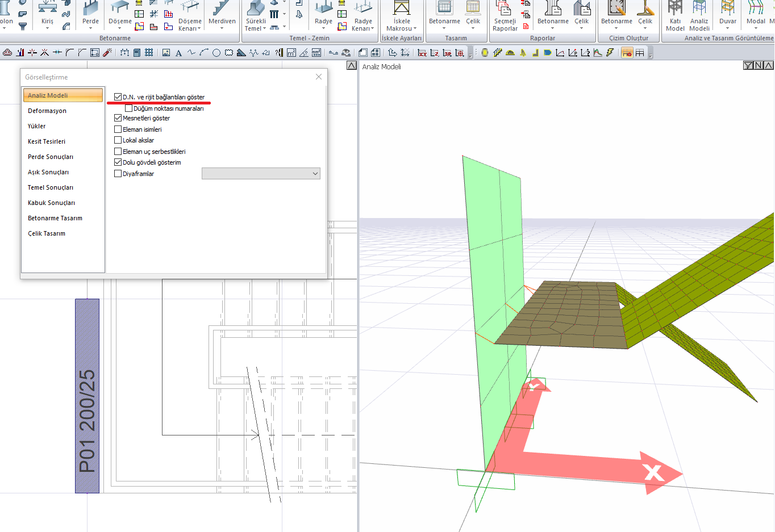Enable 'Lokal akslar' checkbox
The width and height of the screenshot is (775, 532).
[118, 140]
